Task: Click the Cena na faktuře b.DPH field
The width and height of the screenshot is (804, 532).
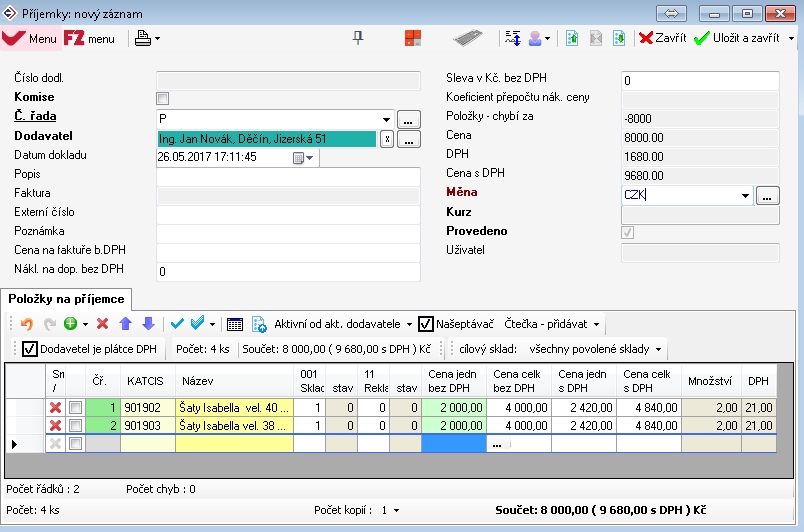Action: click(x=288, y=252)
